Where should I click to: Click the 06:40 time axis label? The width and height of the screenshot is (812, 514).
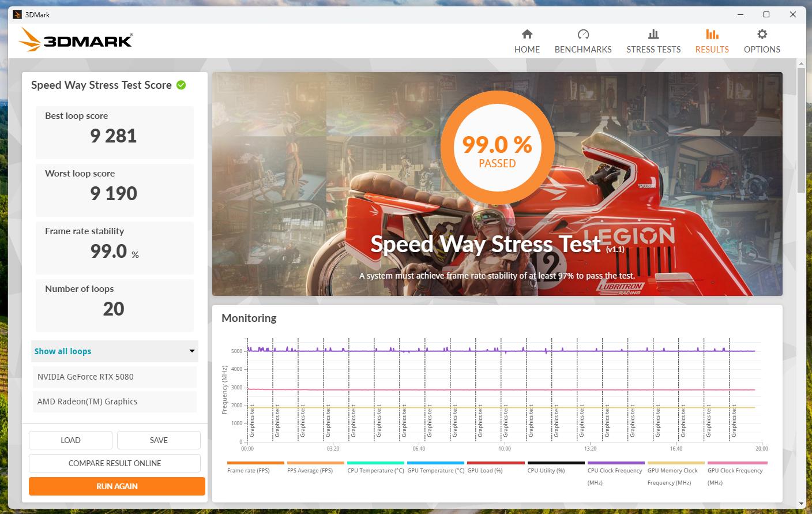pos(419,448)
